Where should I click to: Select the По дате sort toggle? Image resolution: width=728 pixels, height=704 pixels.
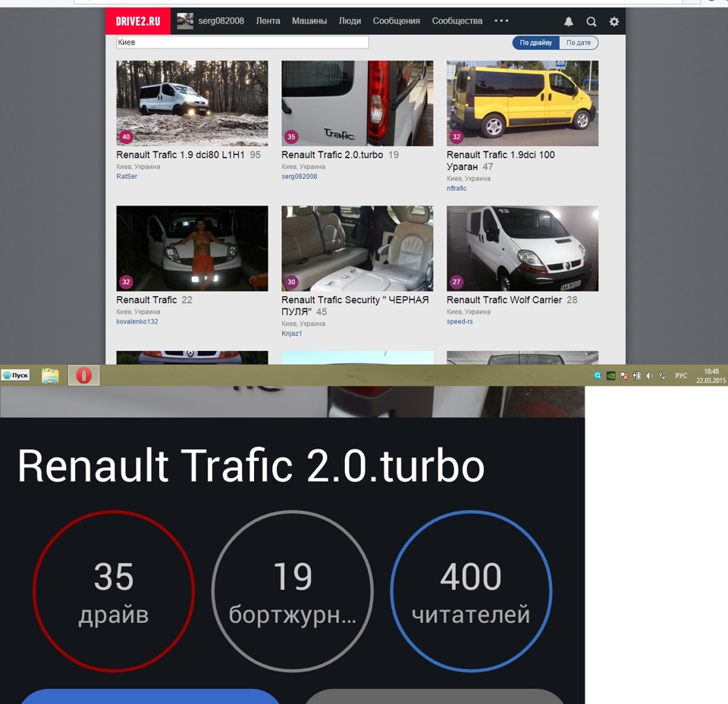click(579, 42)
